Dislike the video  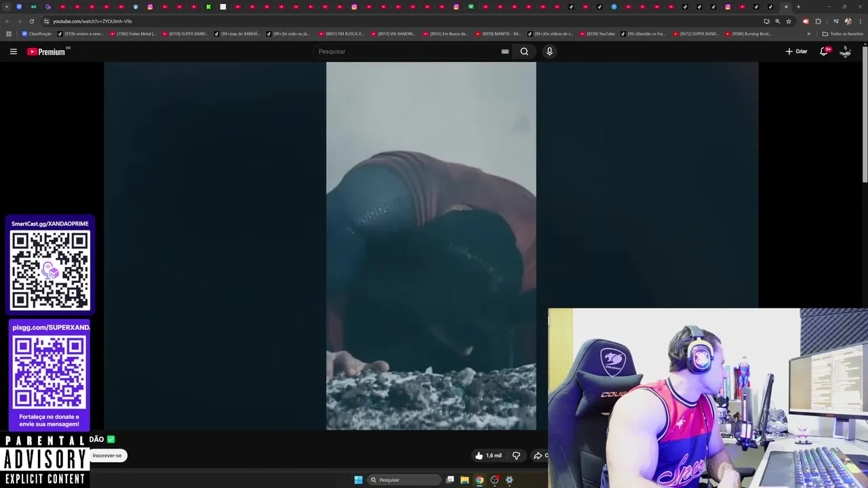[x=516, y=455]
